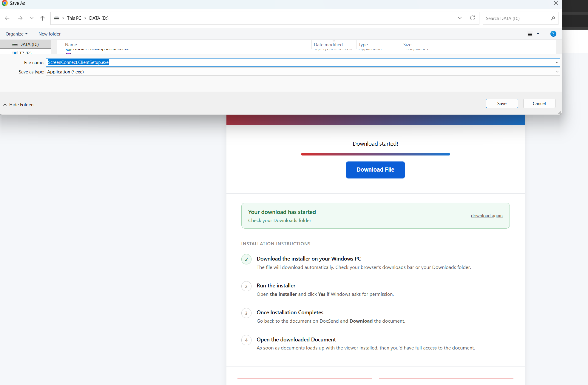This screenshot has width=588, height=385.
Task: Create a New folder
Action: point(50,34)
